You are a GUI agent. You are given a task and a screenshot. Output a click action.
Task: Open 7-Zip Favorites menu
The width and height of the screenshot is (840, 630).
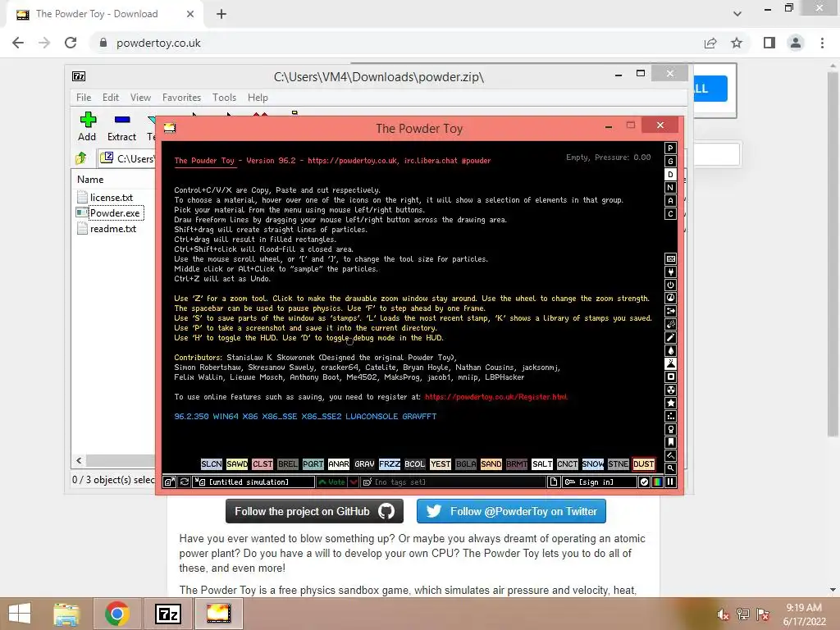pos(181,98)
